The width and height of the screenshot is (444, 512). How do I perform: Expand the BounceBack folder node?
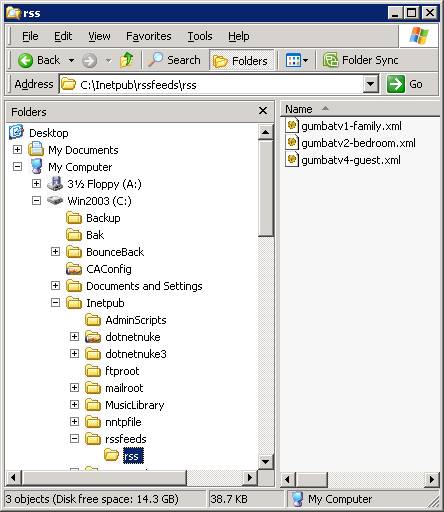(55, 252)
